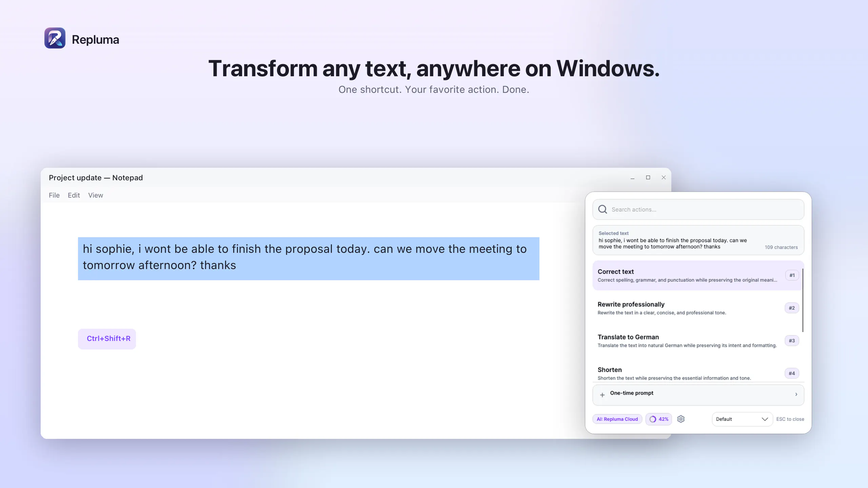Click the Repluma brand name text
The width and height of the screenshot is (868, 488).
click(x=96, y=40)
